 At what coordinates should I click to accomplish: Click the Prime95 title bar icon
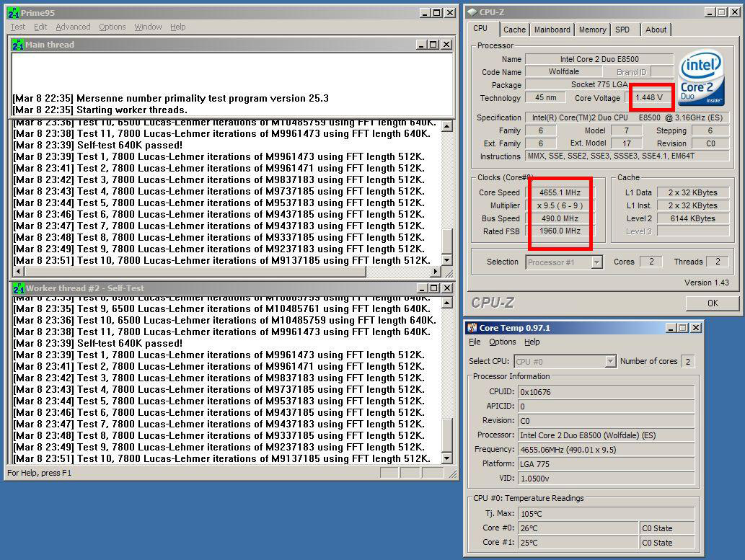(13, 13)
